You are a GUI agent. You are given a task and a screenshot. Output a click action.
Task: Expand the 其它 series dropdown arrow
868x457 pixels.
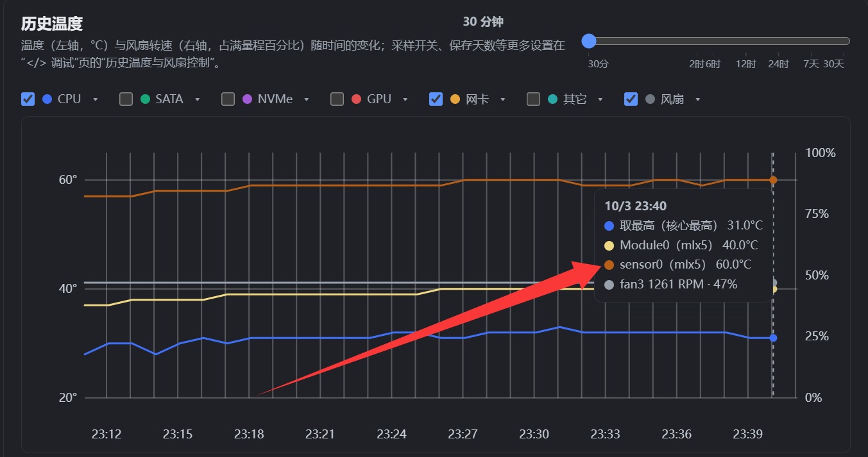point(600,99)
